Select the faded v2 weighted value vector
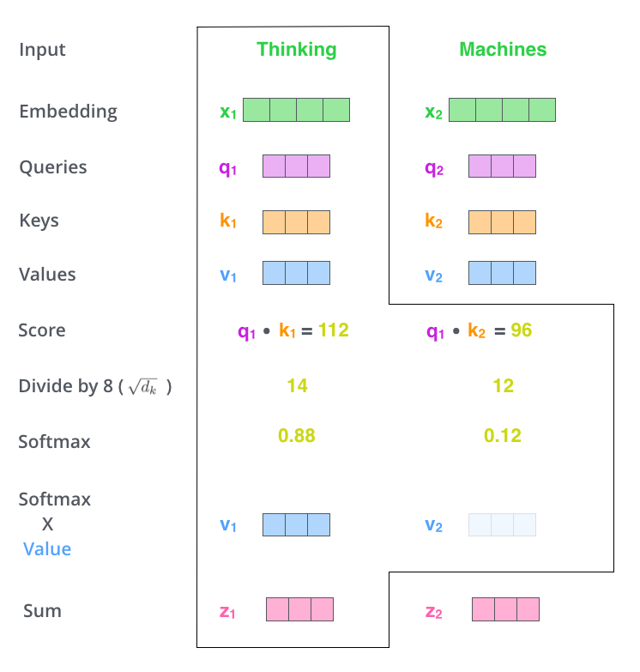This screenshot has height=672, width=640. pos(502,524)
